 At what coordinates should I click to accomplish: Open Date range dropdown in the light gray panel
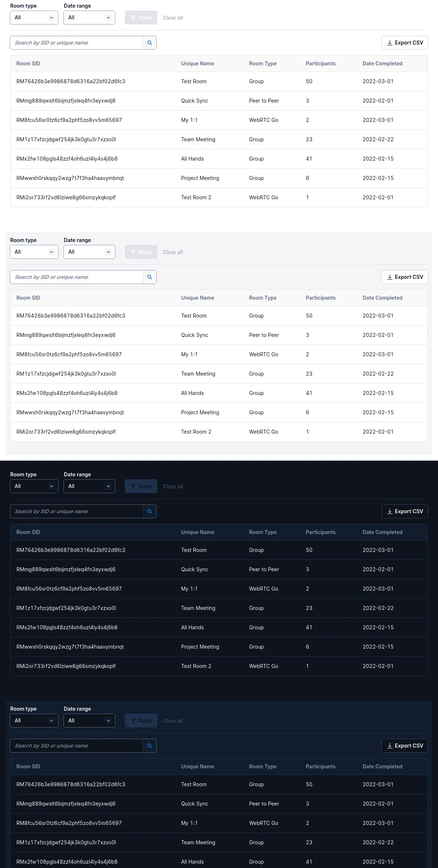(x=89, y=252)
